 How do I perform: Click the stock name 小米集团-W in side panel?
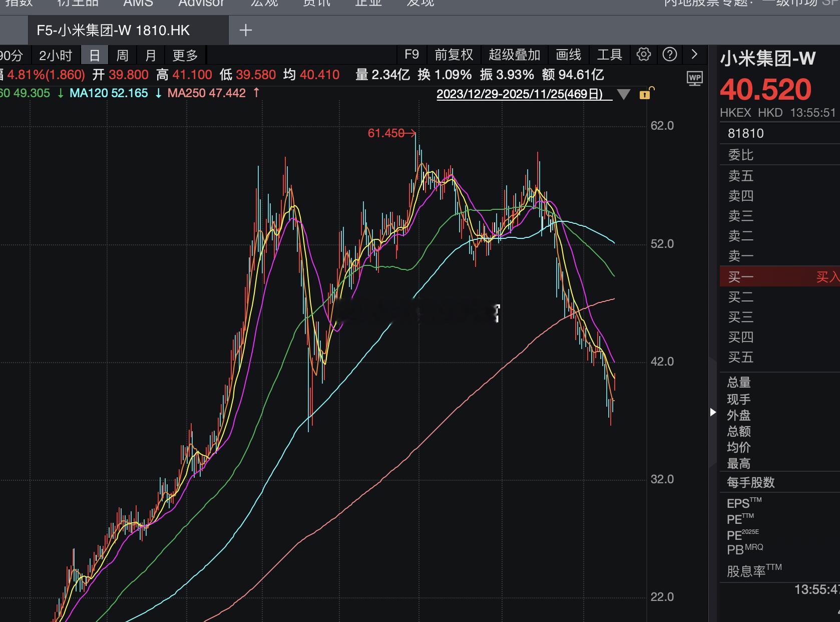[768, 59]
